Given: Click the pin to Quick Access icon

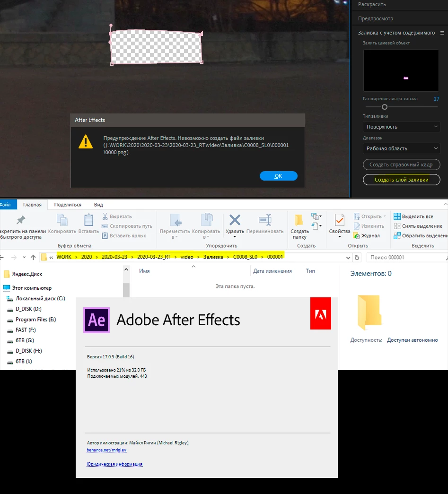Looking at the screenshot, I should pos(21,220).
